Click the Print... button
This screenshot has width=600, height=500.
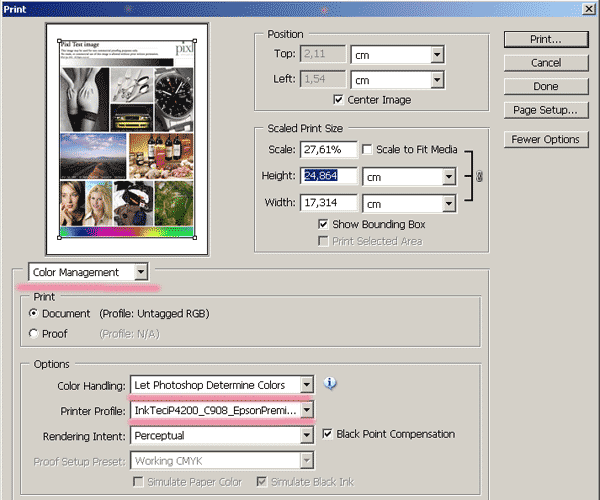[x=546, y=39]
